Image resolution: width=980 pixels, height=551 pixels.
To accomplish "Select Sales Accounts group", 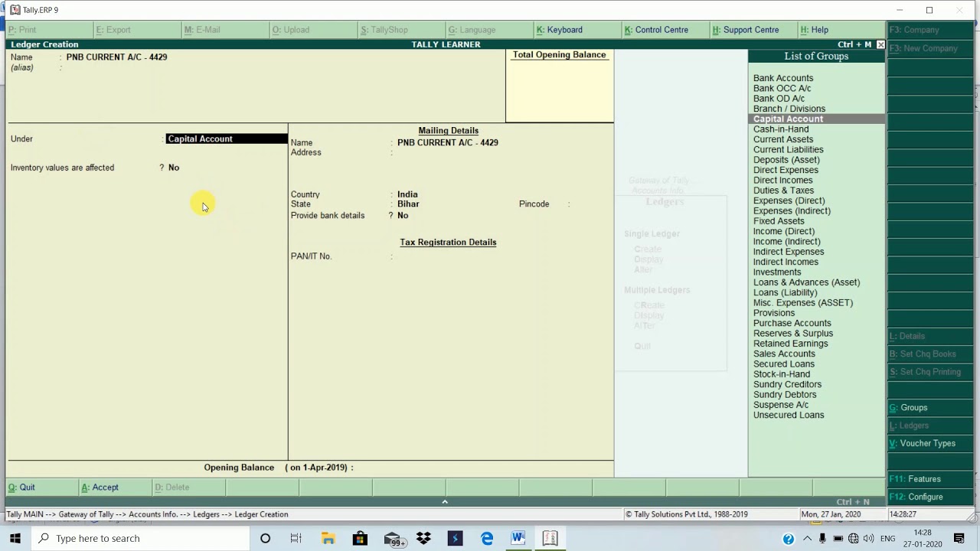I will point(784,354).
